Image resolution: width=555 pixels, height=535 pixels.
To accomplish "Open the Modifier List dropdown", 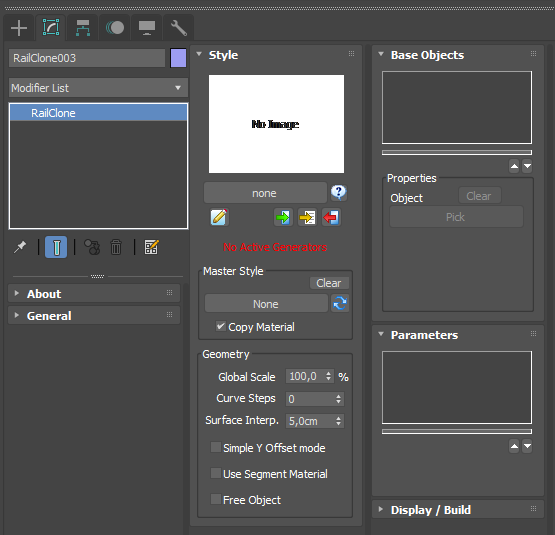I will pyautogui.click(x=98, y=88).
